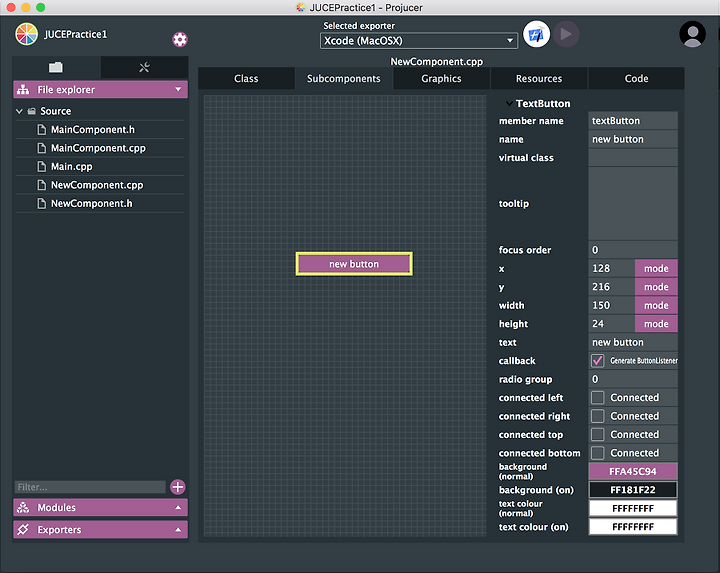Pick text colour on swatch

(633, 527)
